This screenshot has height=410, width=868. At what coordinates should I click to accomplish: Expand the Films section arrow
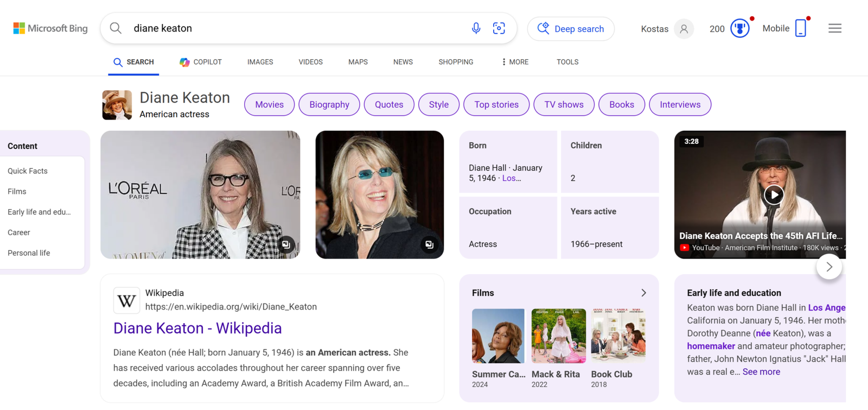point(643,293)
